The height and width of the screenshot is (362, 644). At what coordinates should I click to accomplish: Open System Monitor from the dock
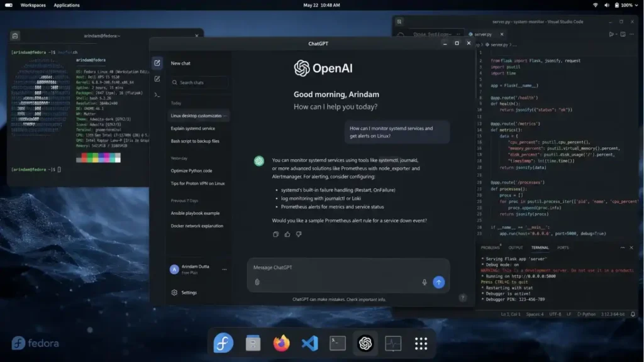(x=393, y=343)
